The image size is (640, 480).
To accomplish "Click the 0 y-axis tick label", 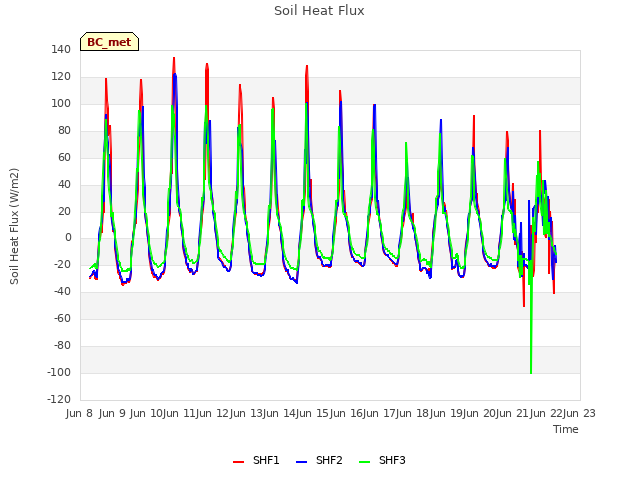I will [x=68, y=238].
